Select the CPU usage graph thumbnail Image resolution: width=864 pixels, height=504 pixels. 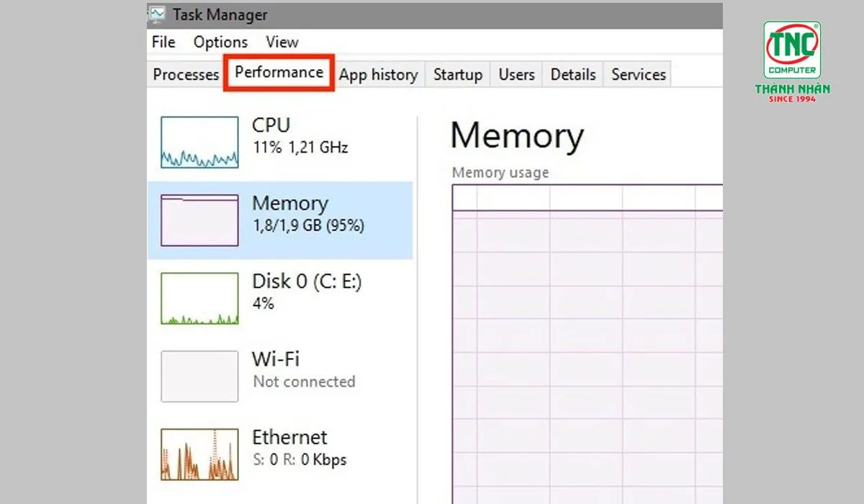[199, 143]
